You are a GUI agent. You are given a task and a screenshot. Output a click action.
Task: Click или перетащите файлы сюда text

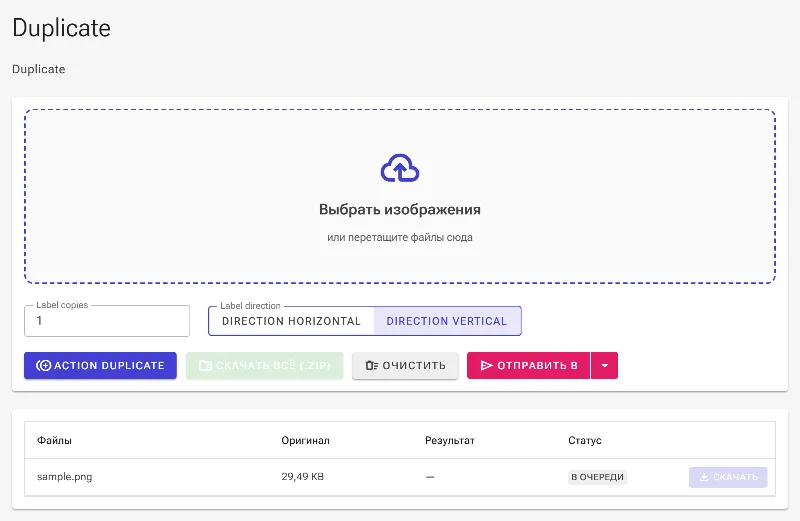pos(399,237)
